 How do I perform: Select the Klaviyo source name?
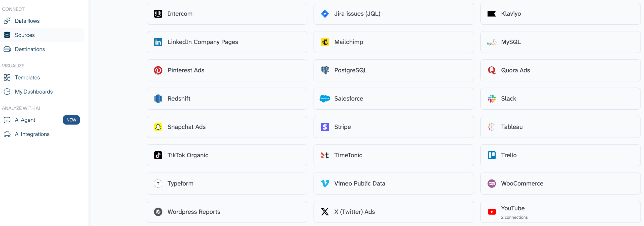point(511,14)
